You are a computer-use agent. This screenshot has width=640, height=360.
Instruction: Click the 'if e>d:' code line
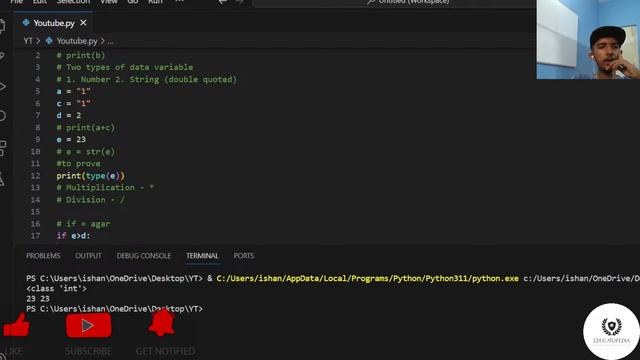[x=73, y=236]
